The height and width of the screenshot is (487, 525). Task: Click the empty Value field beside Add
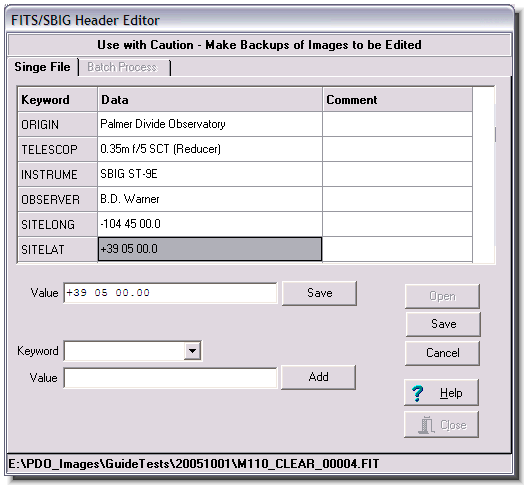pyautogui.click(x=170, y=378)
